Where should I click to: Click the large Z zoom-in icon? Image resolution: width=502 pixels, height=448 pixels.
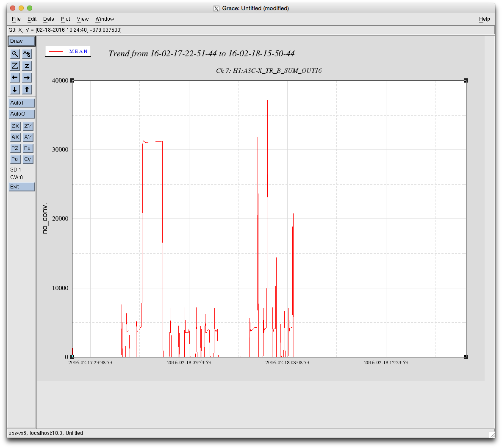15,66
